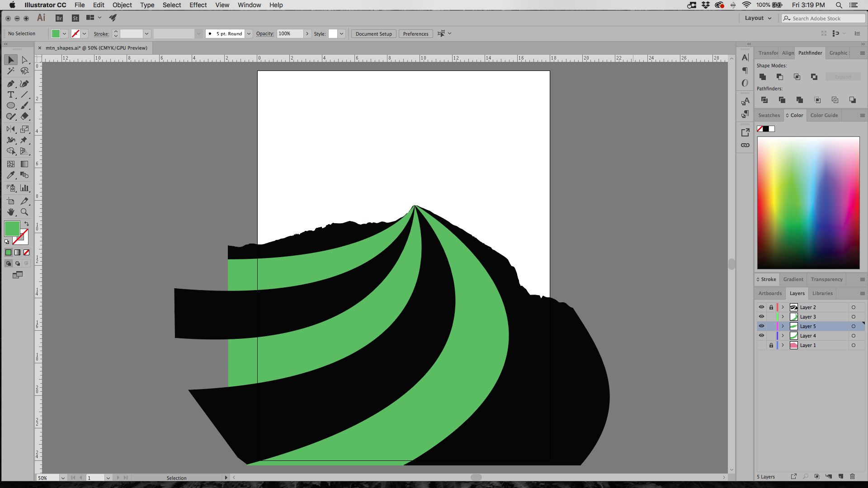Expand Layer 3 contents
Viewport: 868px width, 488px height.
pyautogui.click(x=783, y=317)
